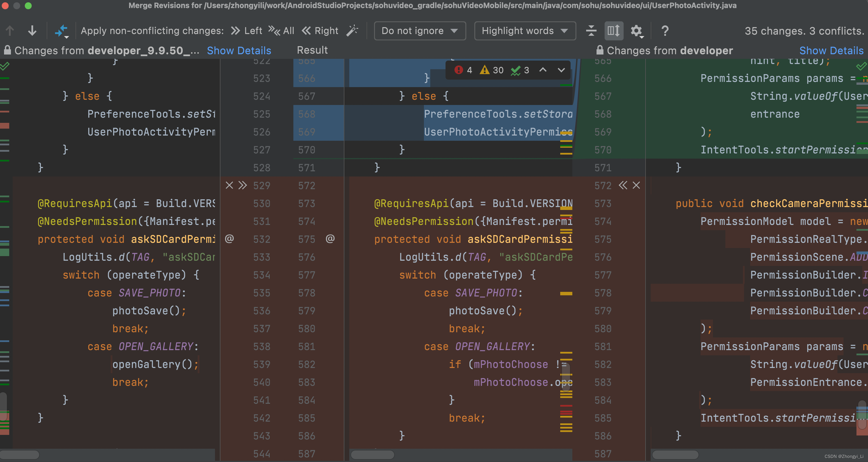Screen dimensions: 868x462
Task: Click the compare contents blue arrows icon
Action: pyautogui.click(x=61, y=31)
